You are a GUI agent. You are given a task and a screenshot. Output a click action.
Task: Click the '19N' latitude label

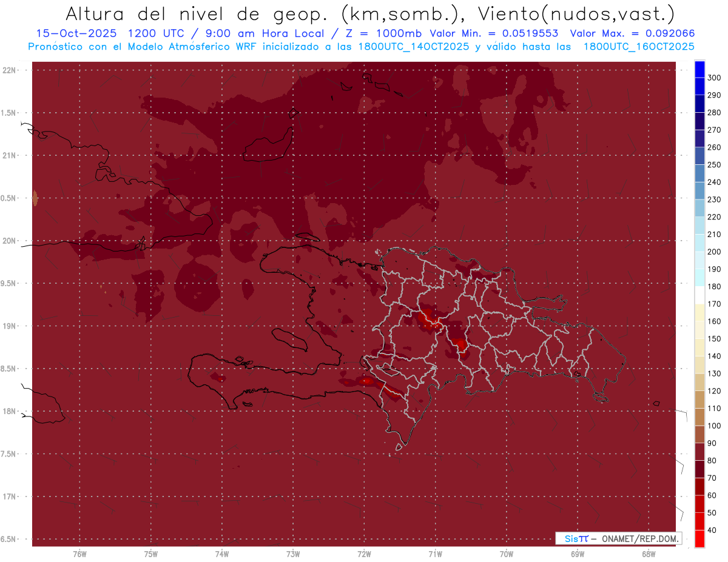pos(9,326)
